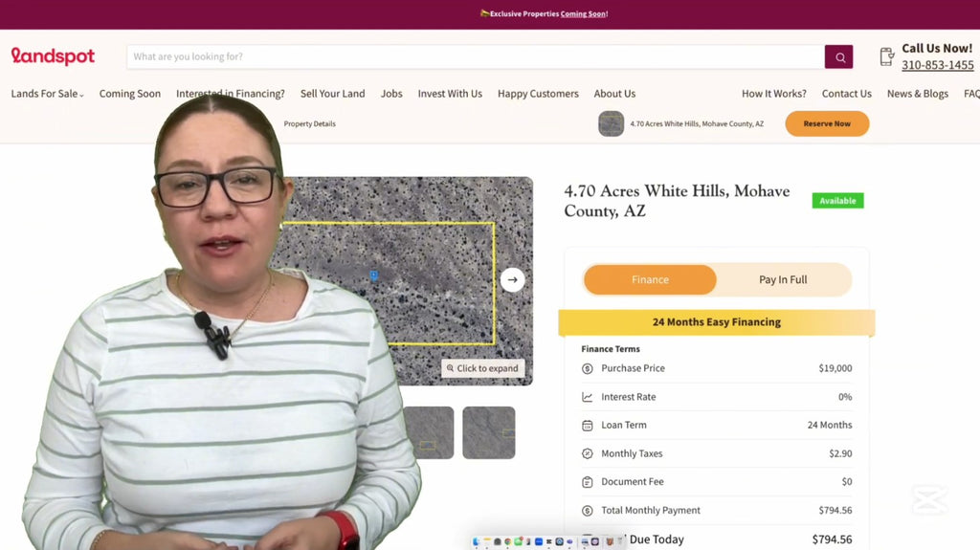Click the Landspot logo
The height and width of the screenshot is (550, 980).
pos(53,56)
